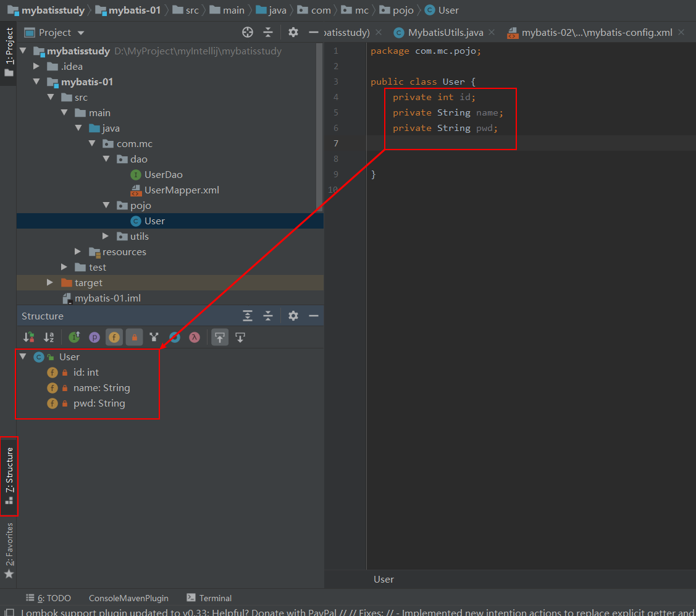Collapse User class in Structure

click(23, 357)
